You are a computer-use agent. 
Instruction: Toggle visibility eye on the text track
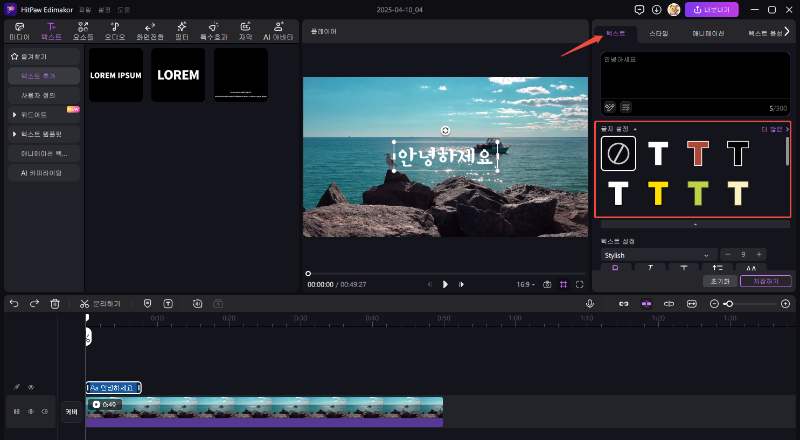coord(31,387)
